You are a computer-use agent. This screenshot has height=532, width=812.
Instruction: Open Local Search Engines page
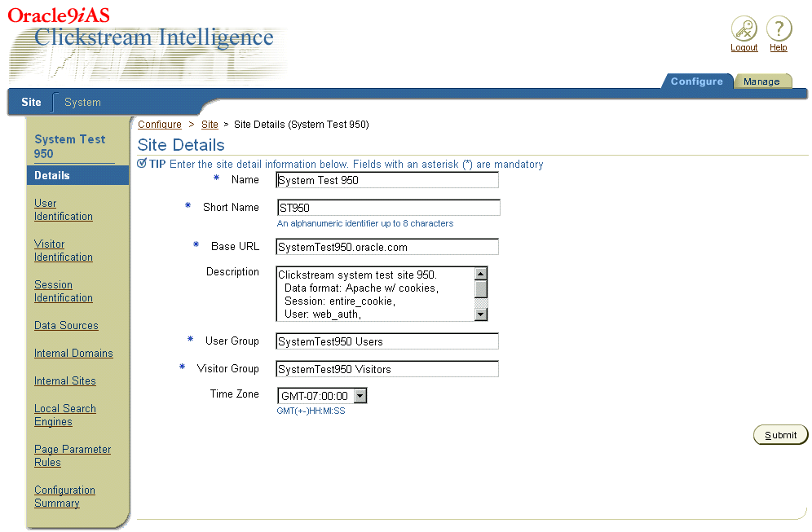coord(64,415)
